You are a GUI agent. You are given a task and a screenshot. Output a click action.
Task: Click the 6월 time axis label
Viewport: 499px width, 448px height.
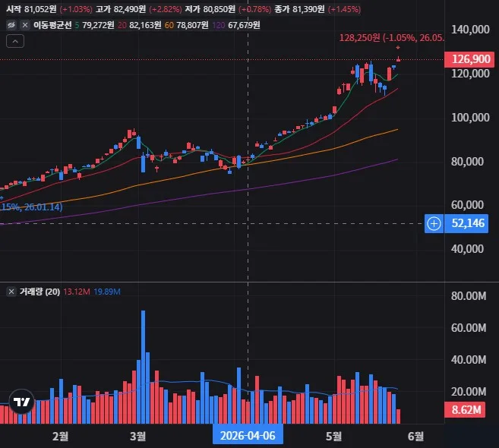click(416, 436)
